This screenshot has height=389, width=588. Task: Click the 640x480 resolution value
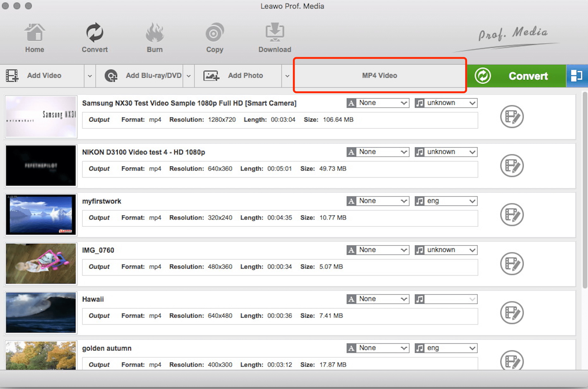pos(220,315)
